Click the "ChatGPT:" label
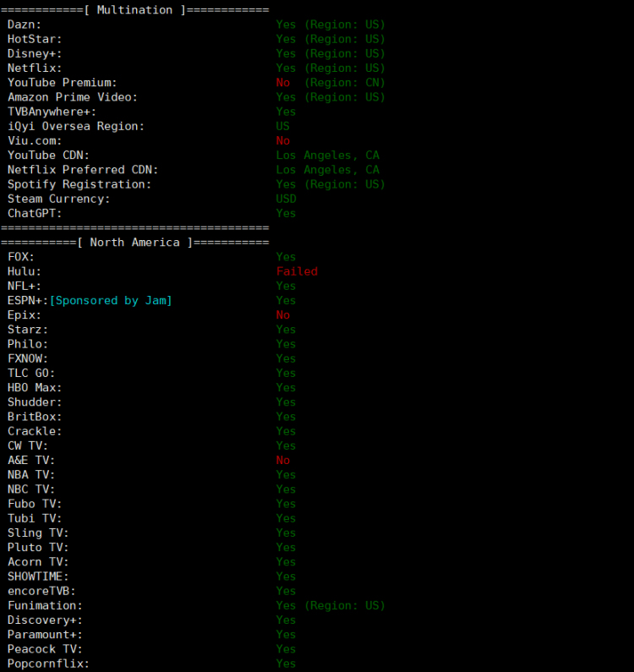634x672 pixels. point(35,213)
